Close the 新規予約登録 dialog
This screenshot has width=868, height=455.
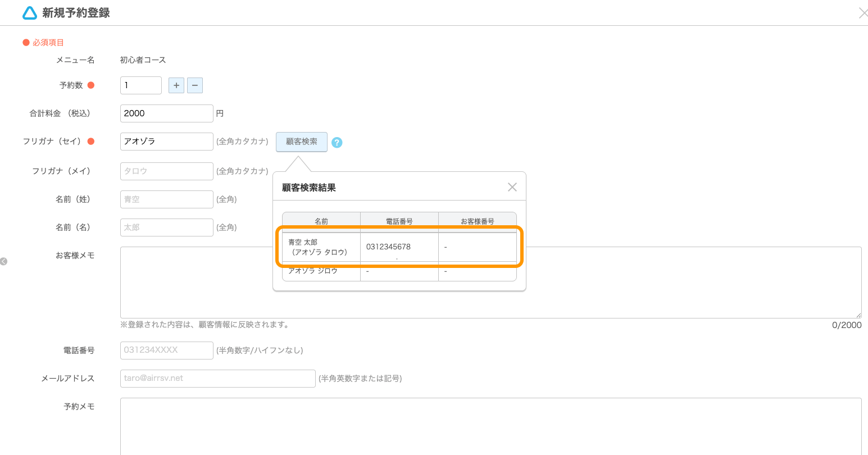coord(864,12)
